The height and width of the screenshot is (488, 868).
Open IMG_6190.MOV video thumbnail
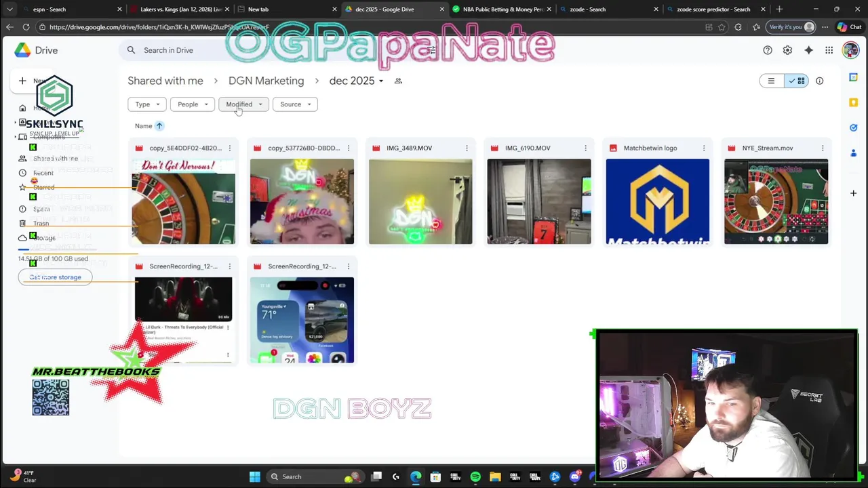pyautogui.click(x=538, y=201)
